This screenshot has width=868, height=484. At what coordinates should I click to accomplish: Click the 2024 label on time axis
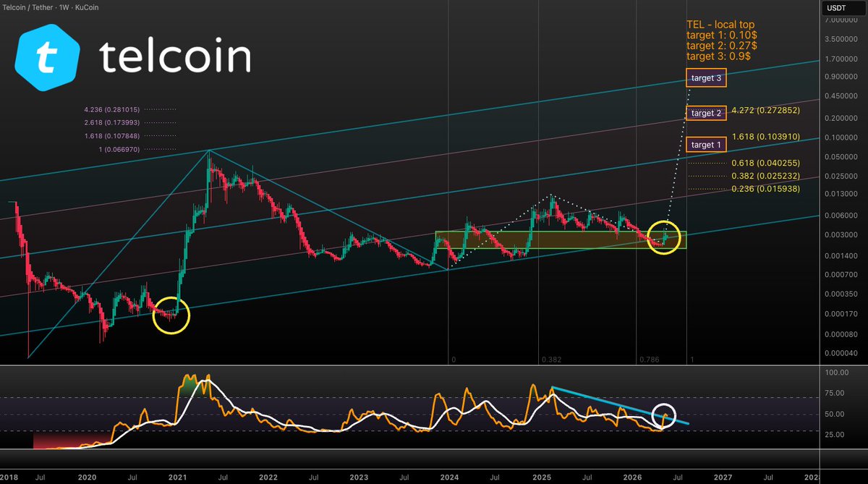coord(450,477)
